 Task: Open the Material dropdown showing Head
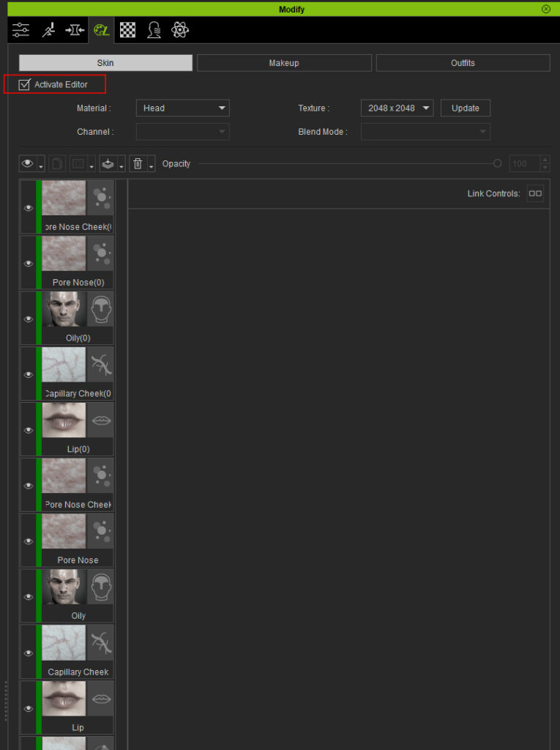[182, 108]
